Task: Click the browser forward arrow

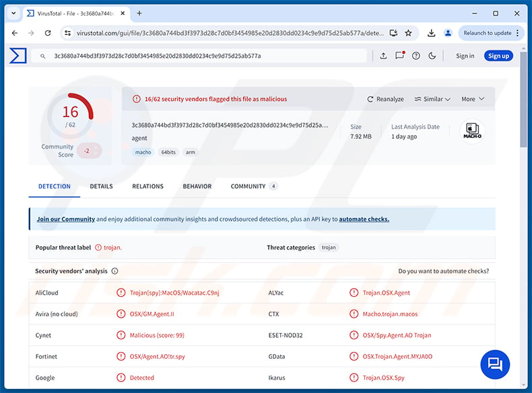Action: (31, 33)
